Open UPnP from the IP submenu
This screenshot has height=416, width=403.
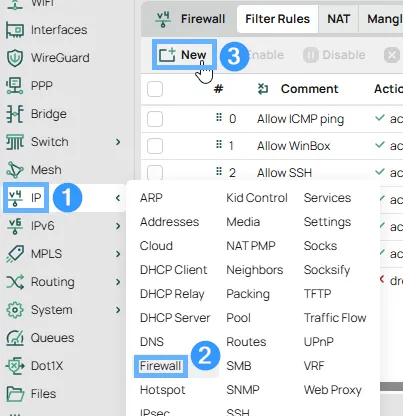319,342
